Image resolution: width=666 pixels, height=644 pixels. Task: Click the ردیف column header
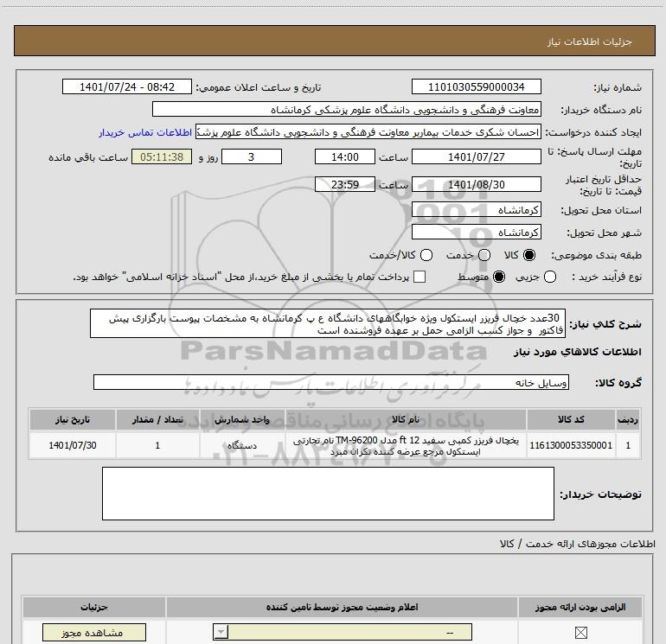tap(628, 419)
